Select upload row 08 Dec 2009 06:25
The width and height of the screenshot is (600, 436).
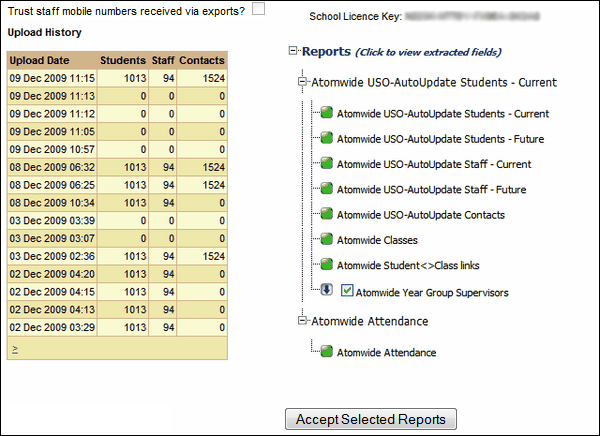pos(117,185)
